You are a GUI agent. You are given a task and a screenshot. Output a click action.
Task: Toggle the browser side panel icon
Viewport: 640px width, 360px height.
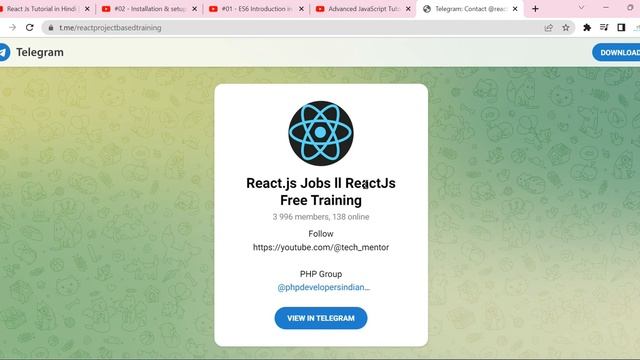(621, 27)
